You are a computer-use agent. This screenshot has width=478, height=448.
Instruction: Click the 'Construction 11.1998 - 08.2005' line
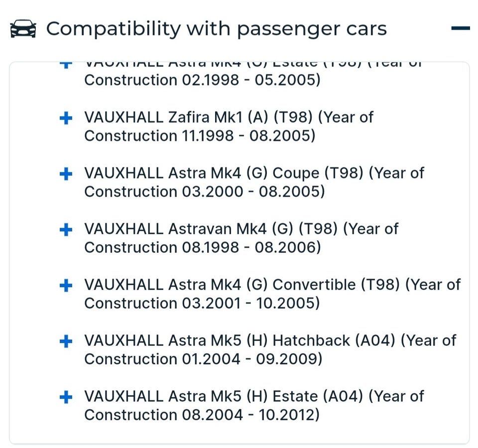click(200, 136)
